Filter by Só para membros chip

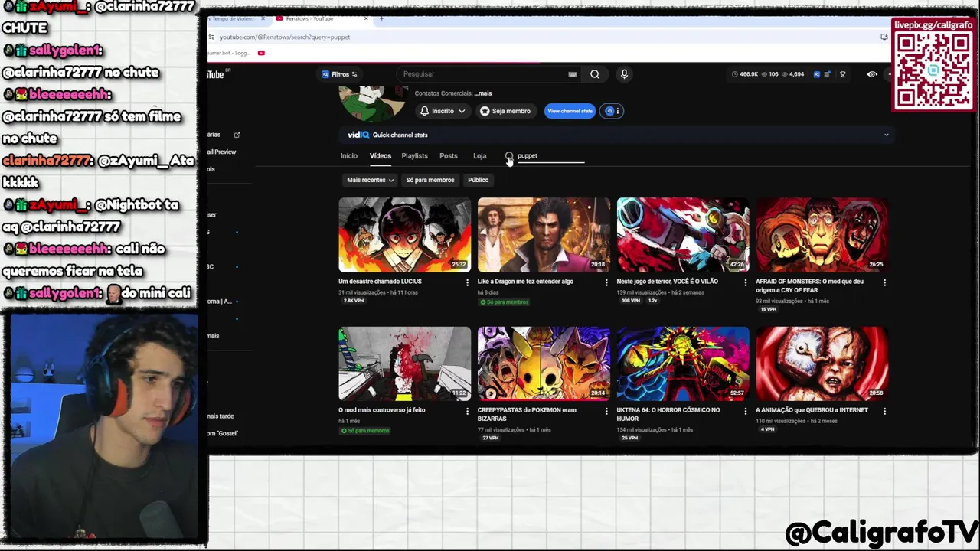(x=430, y=180)
